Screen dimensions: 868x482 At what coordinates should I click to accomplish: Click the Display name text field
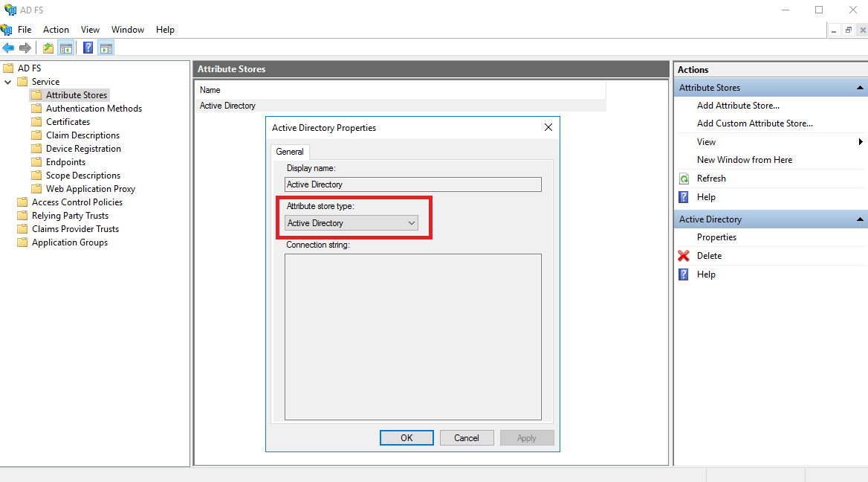(413, 184)
